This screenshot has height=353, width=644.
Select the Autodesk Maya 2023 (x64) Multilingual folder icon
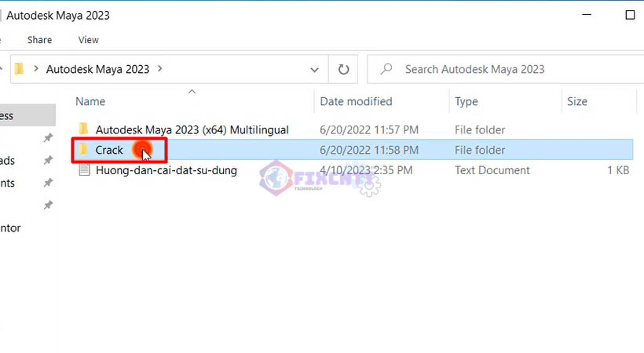click(84, 129)
